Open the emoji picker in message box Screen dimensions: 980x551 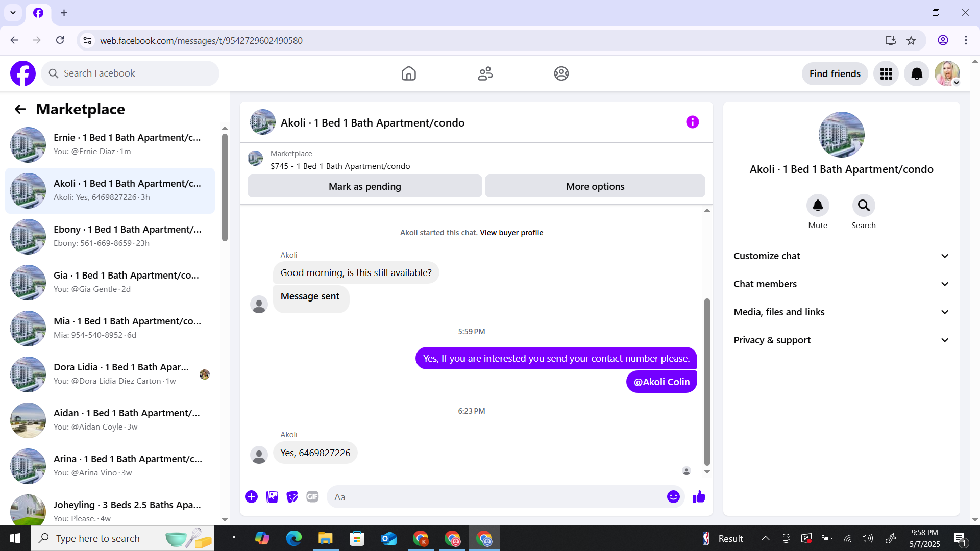point(673,497)
